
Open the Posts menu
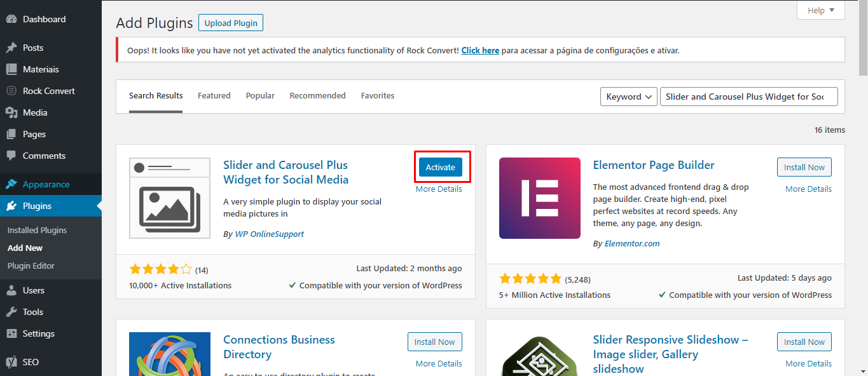click(51, 48)
